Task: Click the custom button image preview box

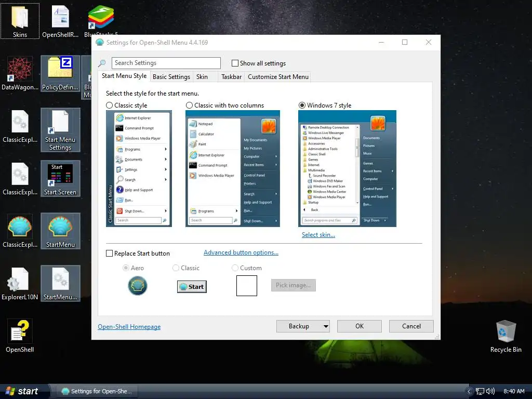Action: [x=247, y=286]
